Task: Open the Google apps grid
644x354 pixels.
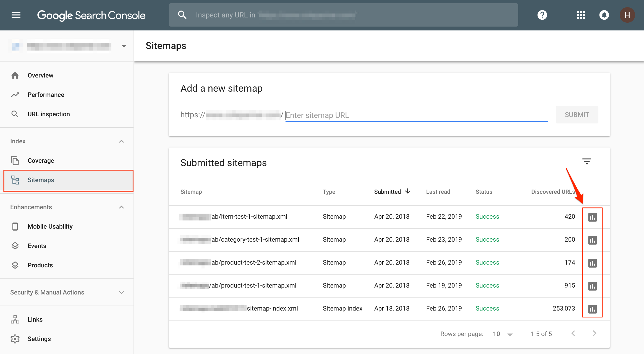Action: pos(581,15)
